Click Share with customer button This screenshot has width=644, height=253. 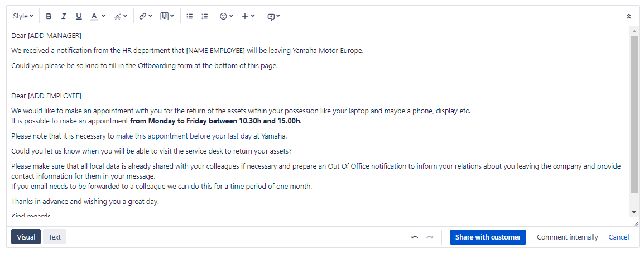pyautogui.click(x=488, y=237)
